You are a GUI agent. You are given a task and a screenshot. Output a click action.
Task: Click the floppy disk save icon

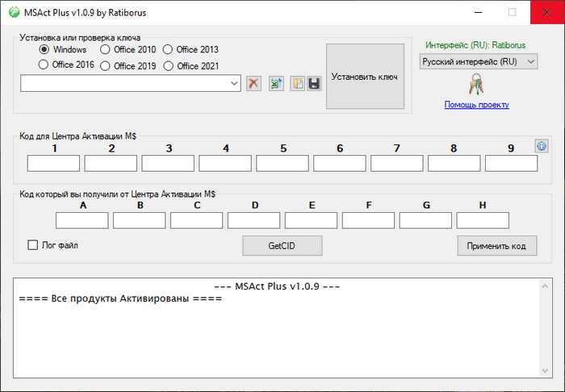[x=314, y=84]
